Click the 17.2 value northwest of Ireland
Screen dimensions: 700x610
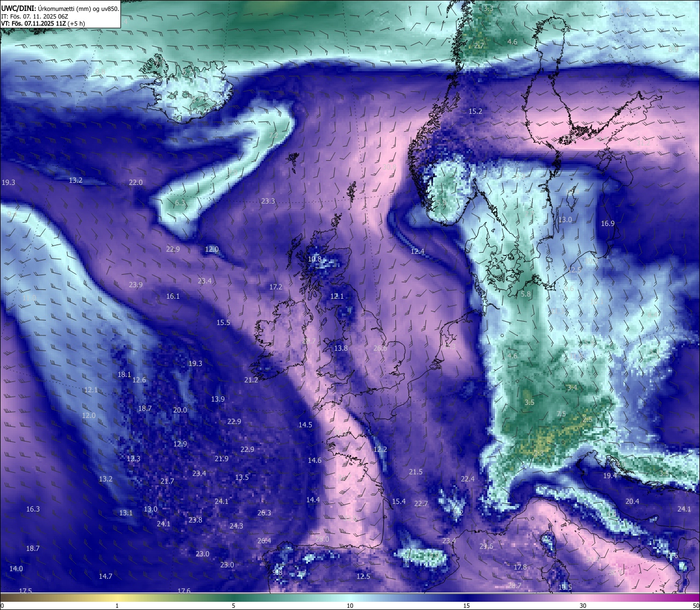click(x=276, y=287)
